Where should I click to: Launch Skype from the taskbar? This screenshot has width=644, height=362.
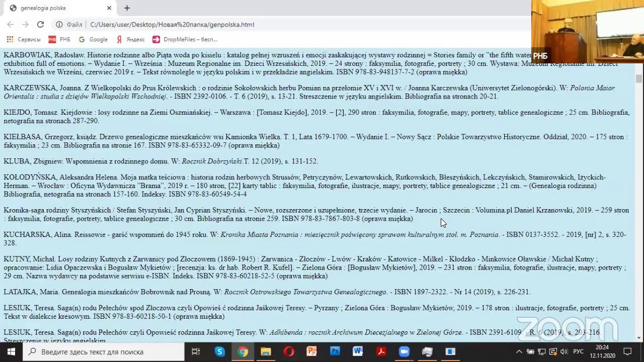(x=220, y=351)
